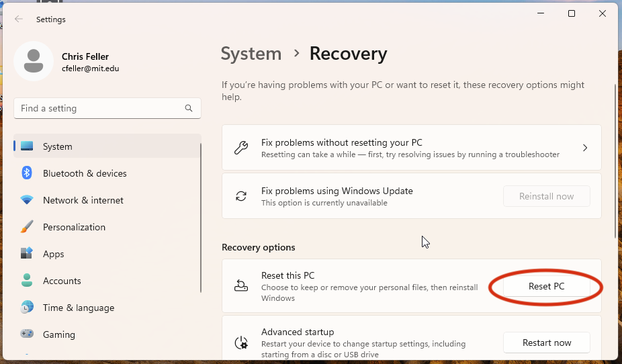Image resolution: width=622 pixels, height=364 pixels.
Task: Click the Reset this PC icon
Action: (x=241, y=286)
